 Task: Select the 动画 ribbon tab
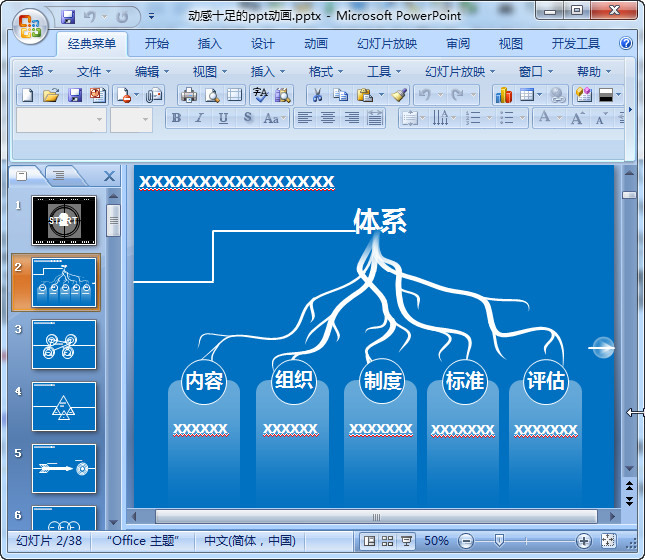316,44
